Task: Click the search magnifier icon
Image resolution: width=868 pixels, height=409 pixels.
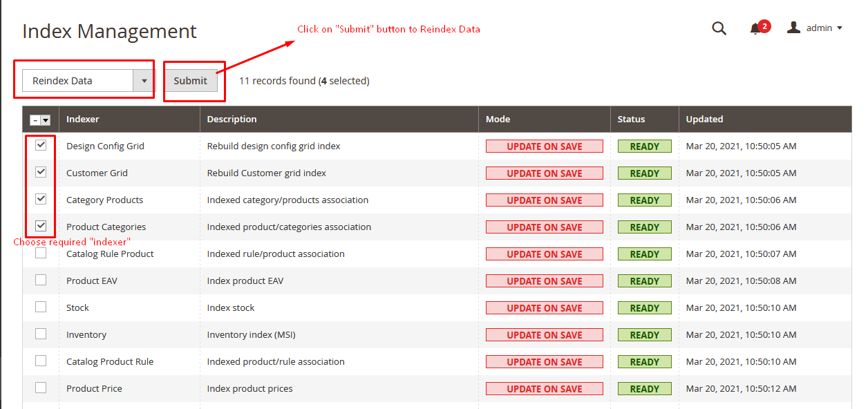Action: pyautogui.click(x=719, y=28)
